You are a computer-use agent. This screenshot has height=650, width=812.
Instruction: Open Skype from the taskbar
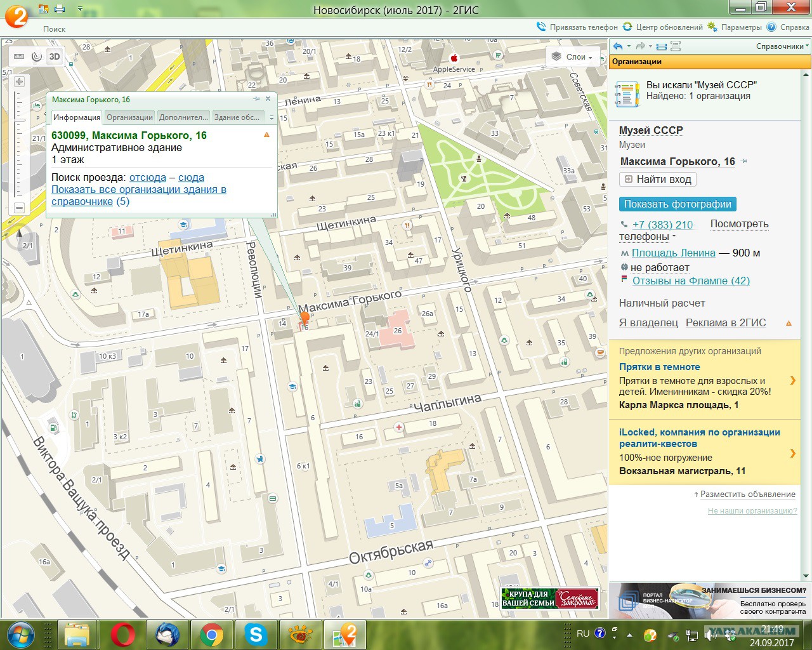pyautogui.click(x=256, y=634)
